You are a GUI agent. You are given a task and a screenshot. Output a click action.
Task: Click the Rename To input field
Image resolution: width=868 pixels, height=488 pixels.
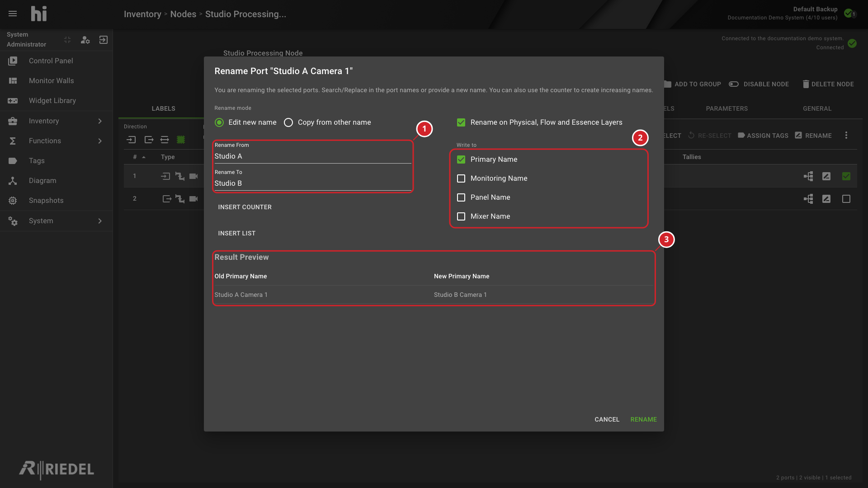point(313,183)
